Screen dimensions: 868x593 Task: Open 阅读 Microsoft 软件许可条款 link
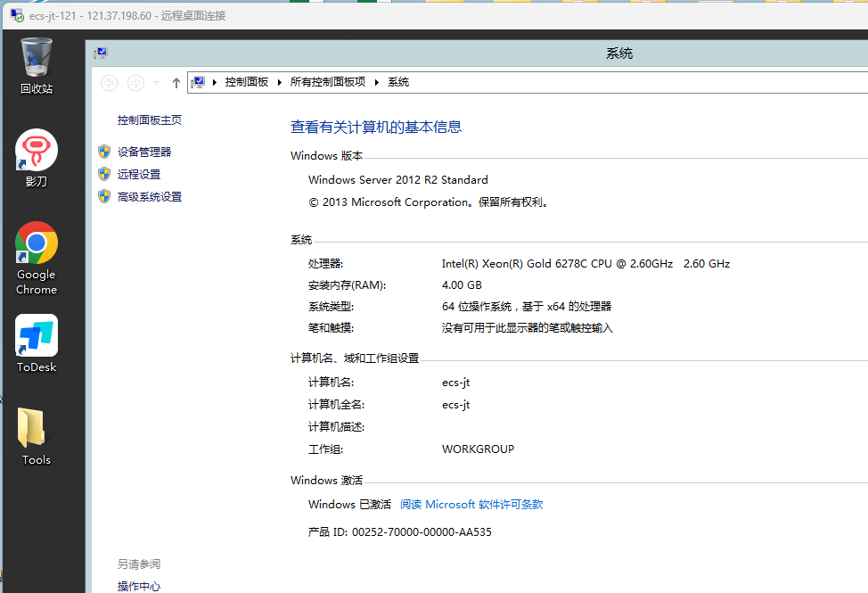coord(471,505)
